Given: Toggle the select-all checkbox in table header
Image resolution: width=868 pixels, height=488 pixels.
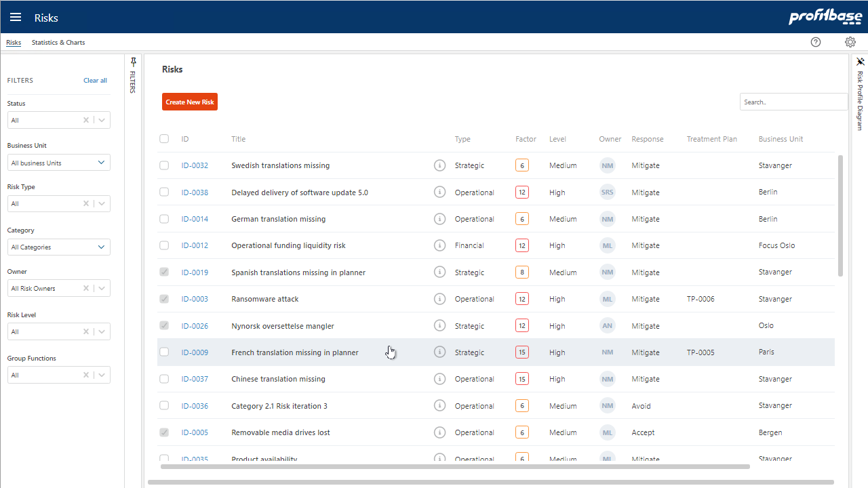Looking at the screenshot, I should (x=164, y=139).
